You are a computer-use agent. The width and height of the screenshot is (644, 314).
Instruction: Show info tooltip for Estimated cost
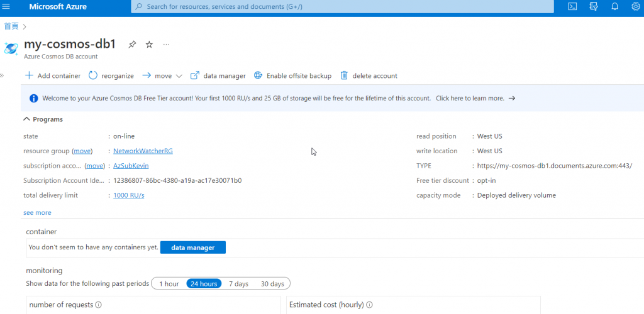369,305
